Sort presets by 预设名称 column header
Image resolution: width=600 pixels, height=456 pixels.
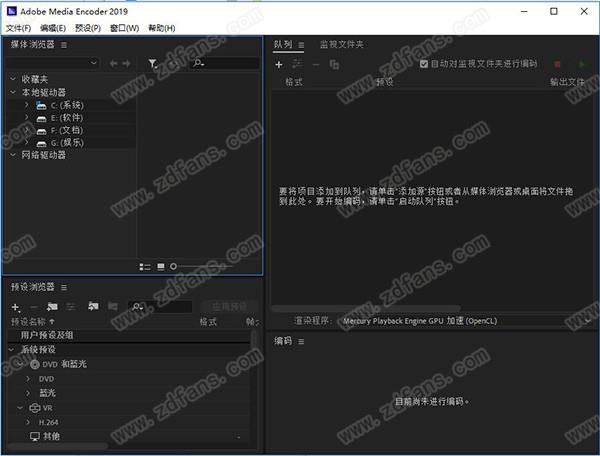pos(33,322)
